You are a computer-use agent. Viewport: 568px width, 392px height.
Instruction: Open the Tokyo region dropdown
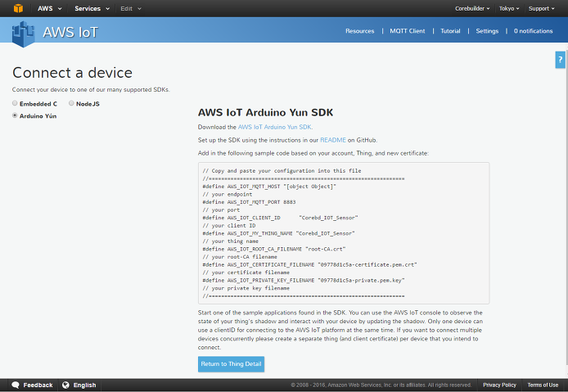[x=509, y=8]
